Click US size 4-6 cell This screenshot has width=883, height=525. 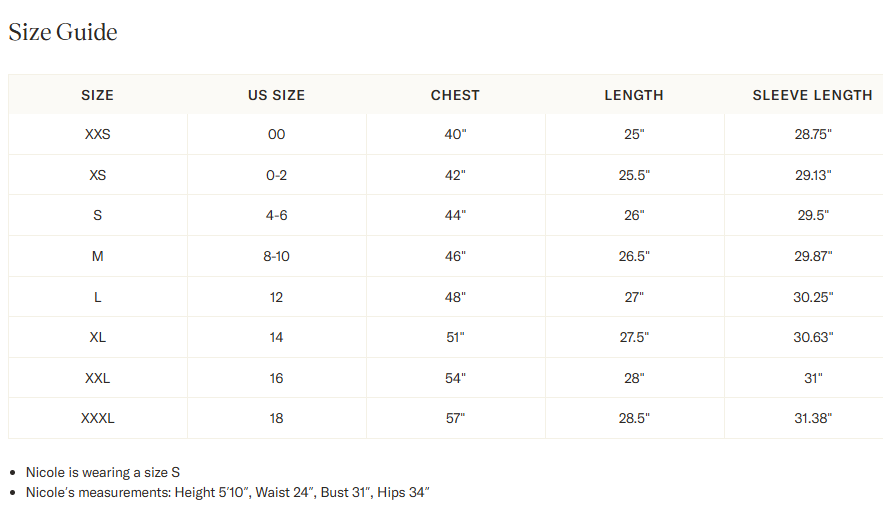pos(276,215)
